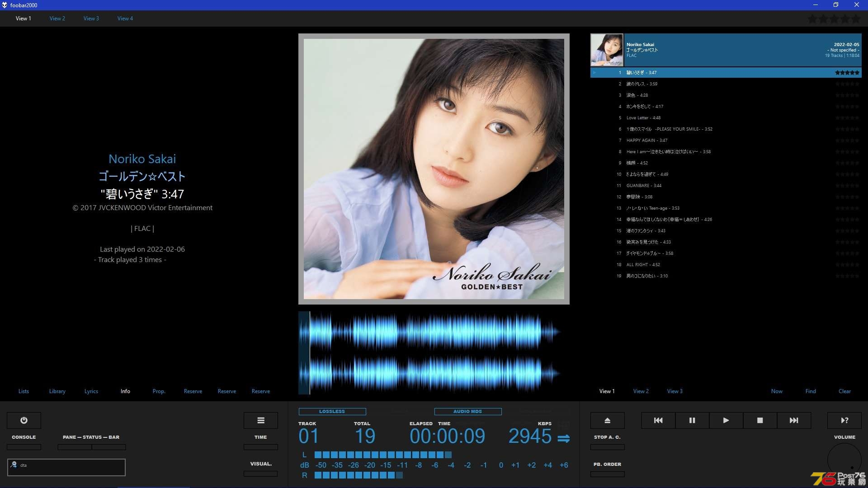Switch playlist panel to View 2
The height and width of the screenshot is (488, 868).
641,391
